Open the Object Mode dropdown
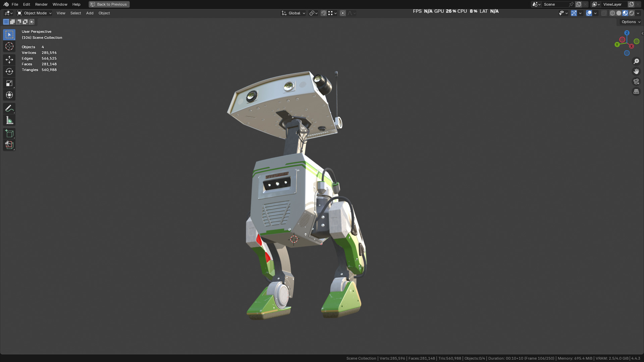Screen dimensions: 644x362 (34, 13)
